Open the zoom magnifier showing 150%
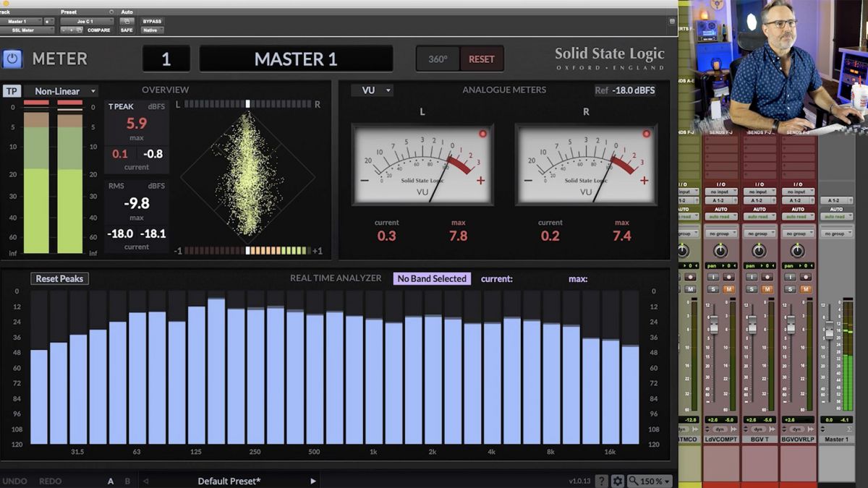Image resolution: width=868 pixels, height=488 pixels. [x=650, y=480]
